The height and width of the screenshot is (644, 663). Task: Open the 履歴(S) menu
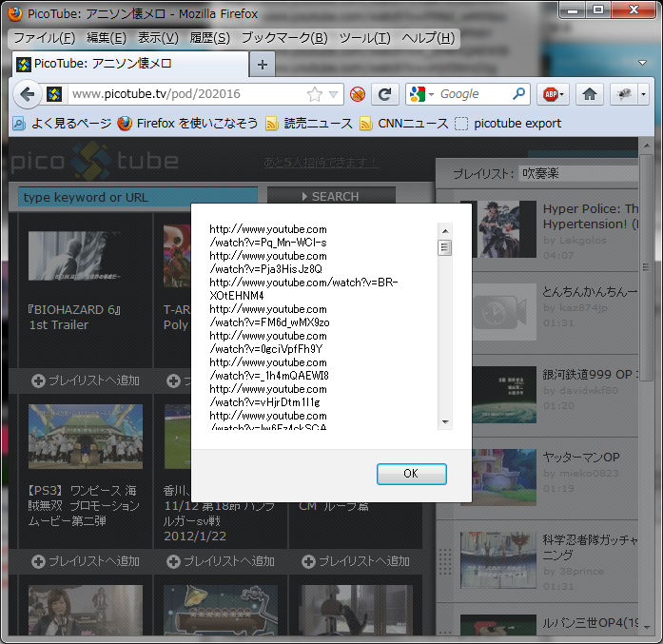(209, 38)
